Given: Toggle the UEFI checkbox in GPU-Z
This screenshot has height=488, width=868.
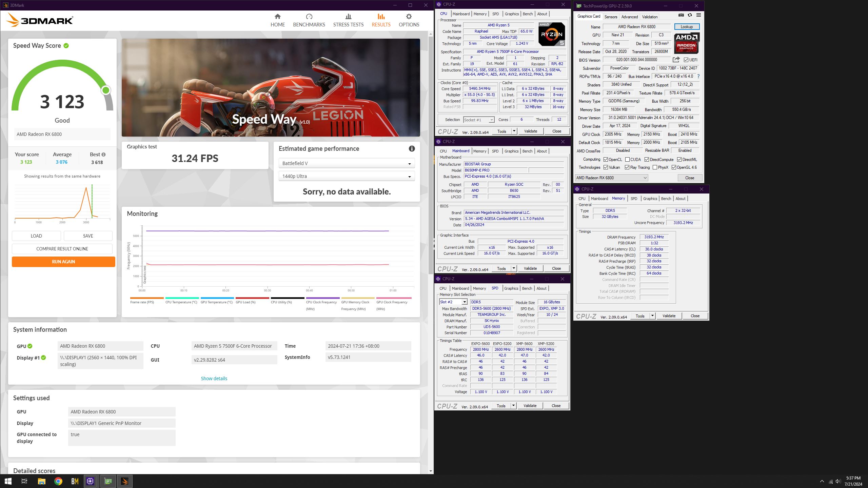Looking at the screenshot, I should pyautogui.click(x=686, y=60).
